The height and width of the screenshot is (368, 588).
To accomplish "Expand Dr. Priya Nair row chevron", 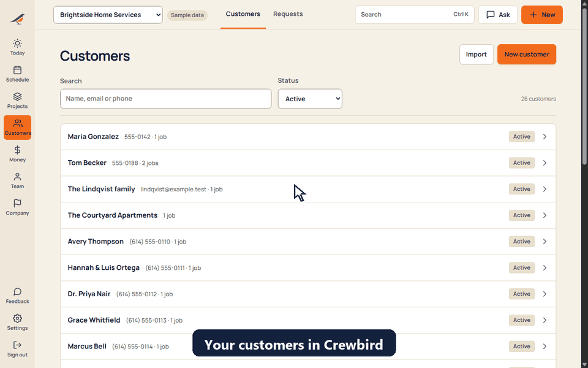I will (x=545, y=294).
